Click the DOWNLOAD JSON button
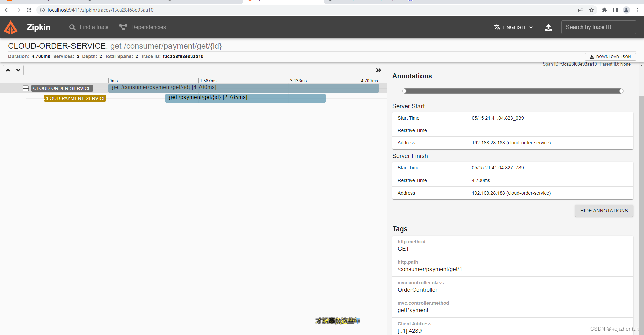 tap(610, 57)
